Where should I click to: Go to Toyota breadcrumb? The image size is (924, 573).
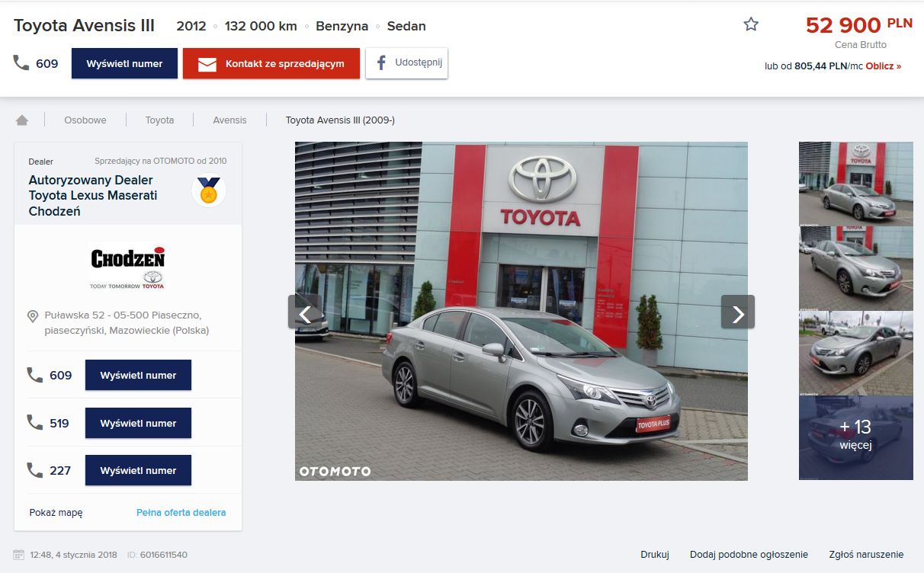click(x=159, y=120)
